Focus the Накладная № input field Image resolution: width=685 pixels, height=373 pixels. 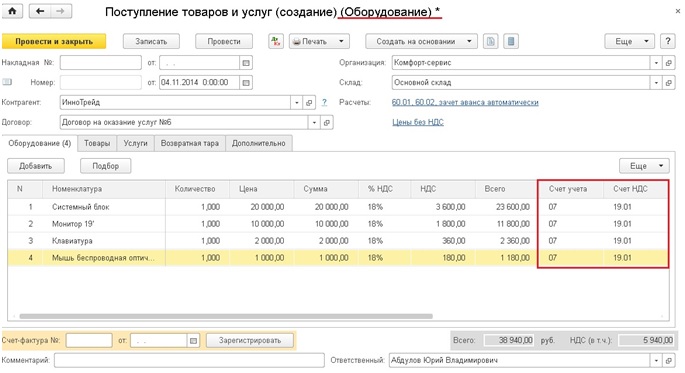pyautogui.click(x=101, y=63)
